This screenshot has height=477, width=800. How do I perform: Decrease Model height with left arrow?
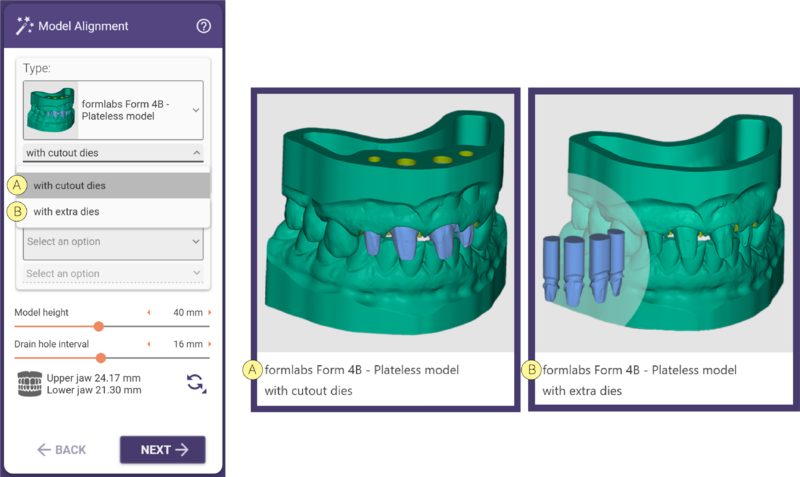tap(149, 312)
